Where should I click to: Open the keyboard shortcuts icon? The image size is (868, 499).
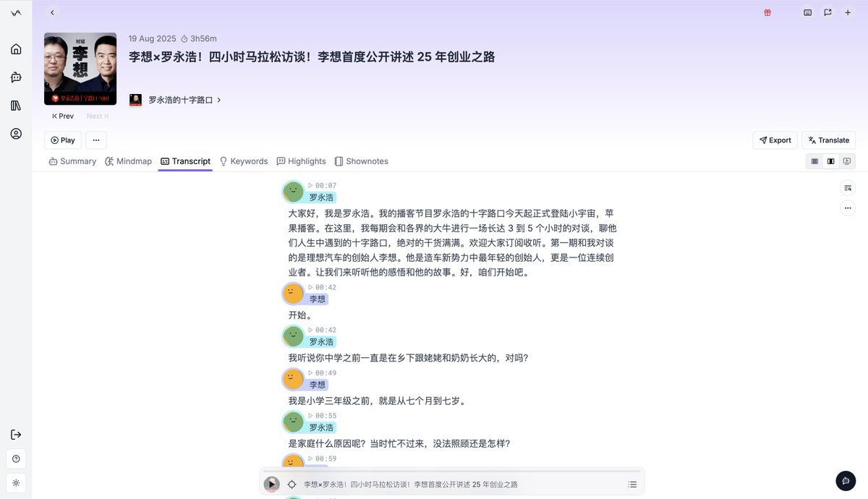(808, 12)
